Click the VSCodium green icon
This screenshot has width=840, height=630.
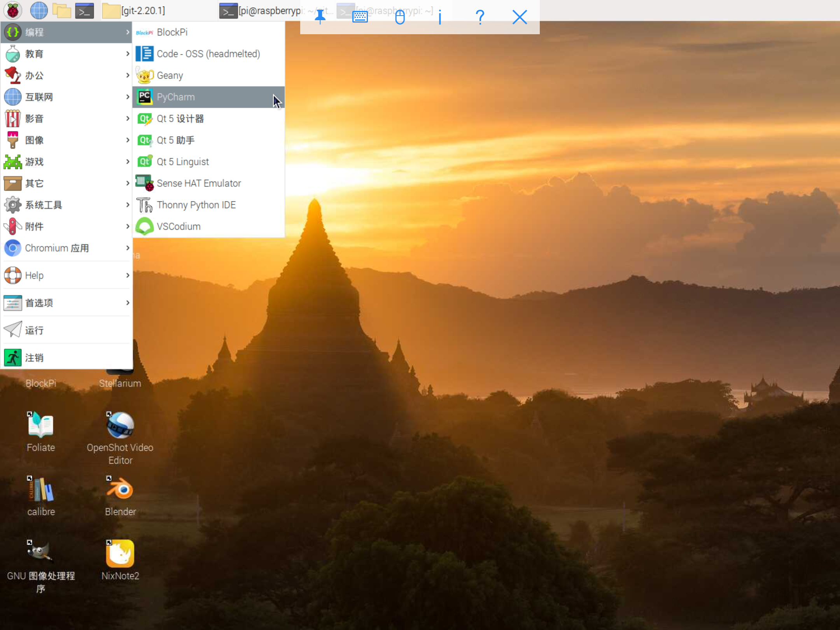(x=145, y=226)
